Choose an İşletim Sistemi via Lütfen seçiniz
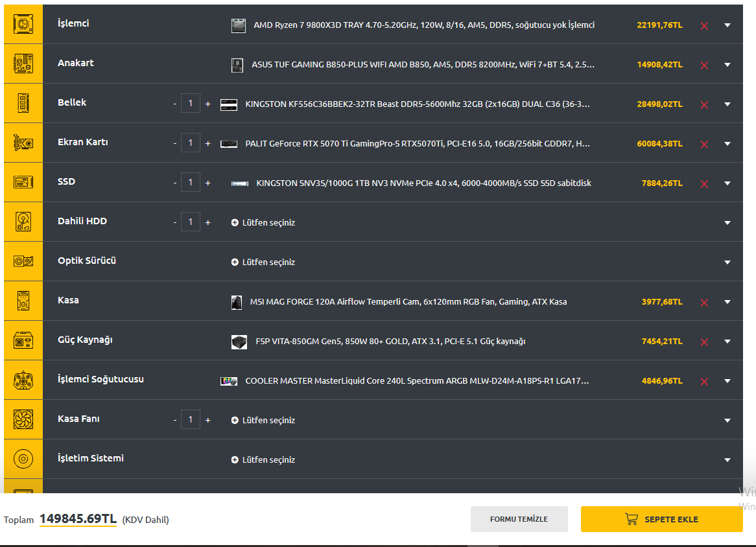The image size is (756, 547). click(x=263, y=460)
